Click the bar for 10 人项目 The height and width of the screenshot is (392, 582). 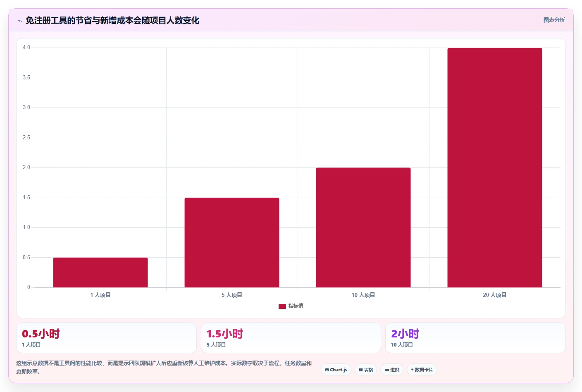[x=363, y=227]
